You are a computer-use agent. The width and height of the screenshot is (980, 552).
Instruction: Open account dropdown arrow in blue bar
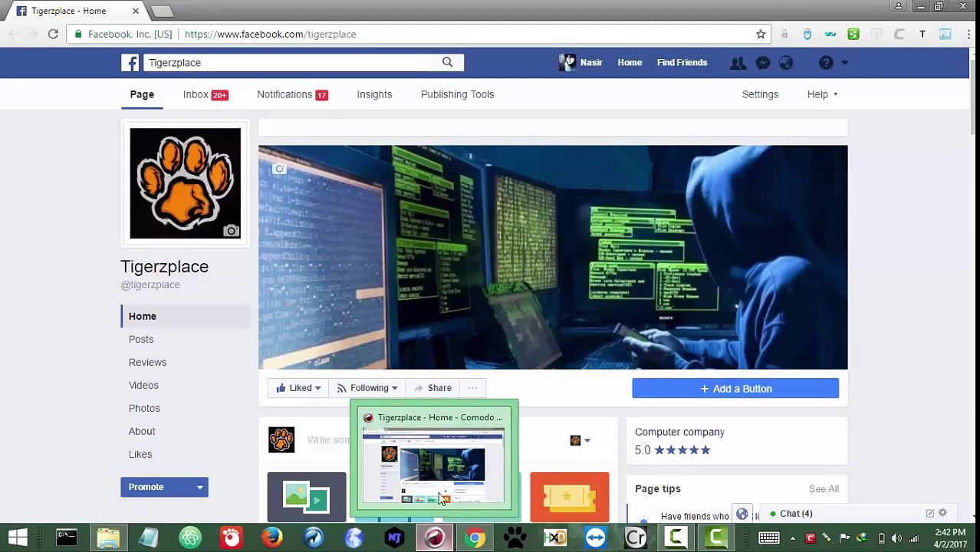click(844, 63)
